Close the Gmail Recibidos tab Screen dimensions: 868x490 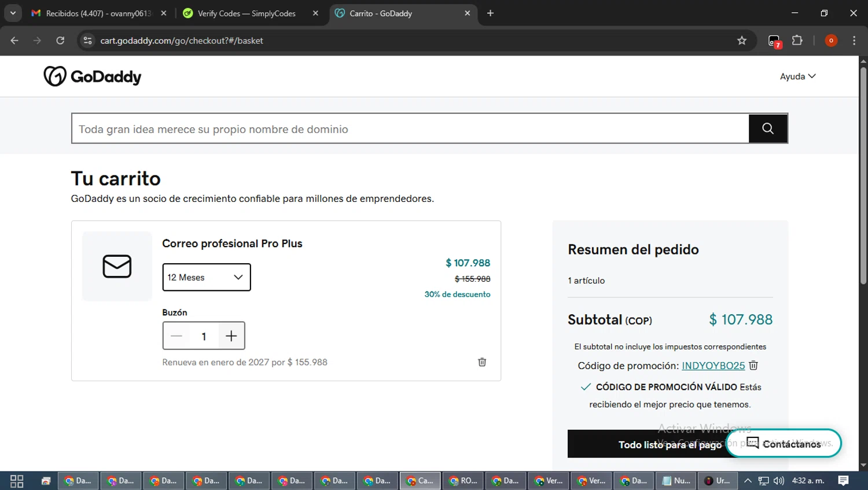tap(164, 13)
